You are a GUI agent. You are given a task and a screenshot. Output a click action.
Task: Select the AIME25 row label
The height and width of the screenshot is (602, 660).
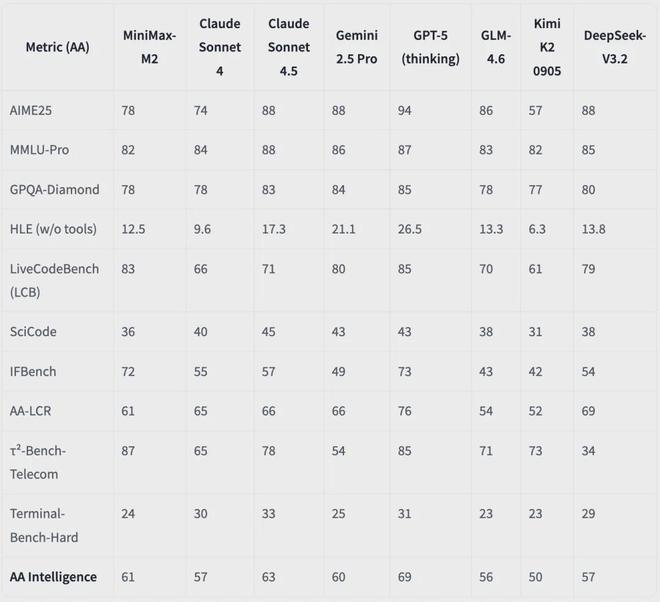point(32,108)
